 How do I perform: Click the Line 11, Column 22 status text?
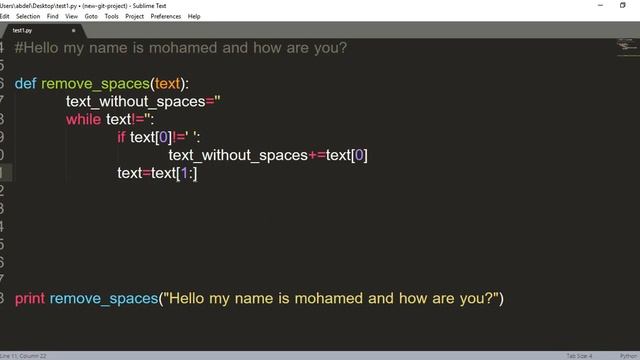pos(23,356)
